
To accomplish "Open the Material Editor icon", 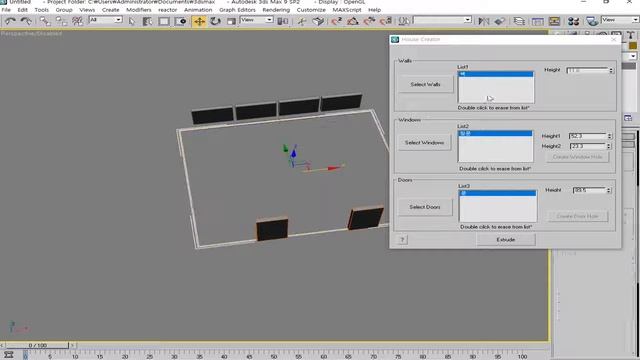I will click(x=573, y=21).
